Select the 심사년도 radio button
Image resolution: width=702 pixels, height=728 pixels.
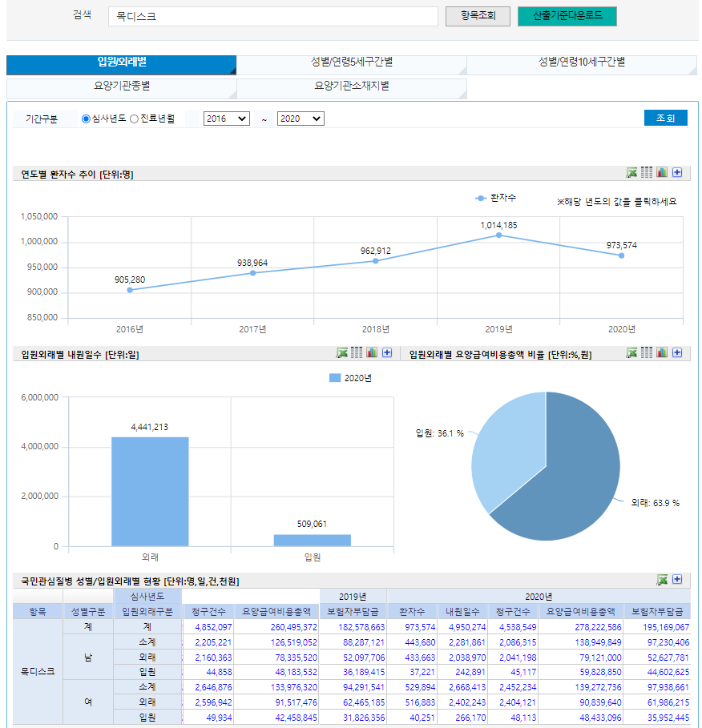pos(86,119)
